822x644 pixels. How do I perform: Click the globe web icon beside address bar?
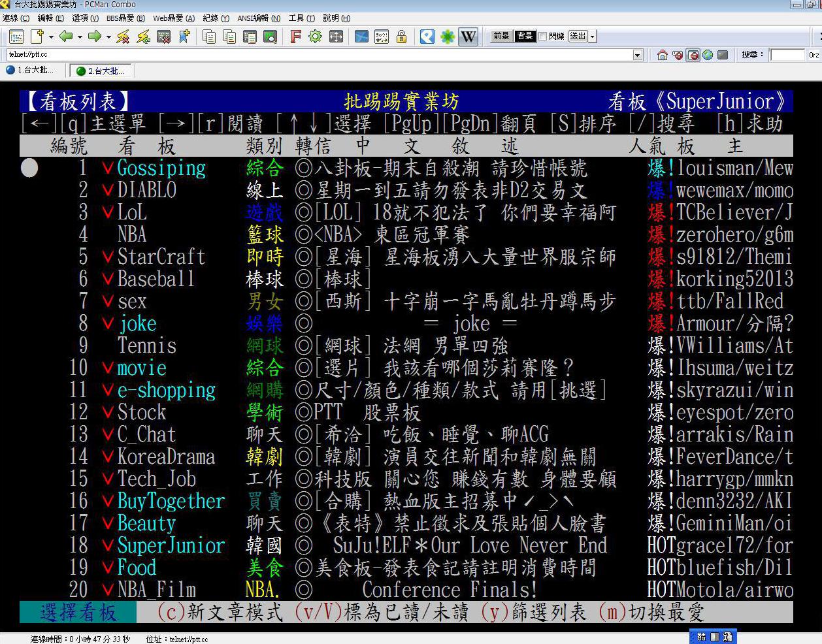coord(708,55)
